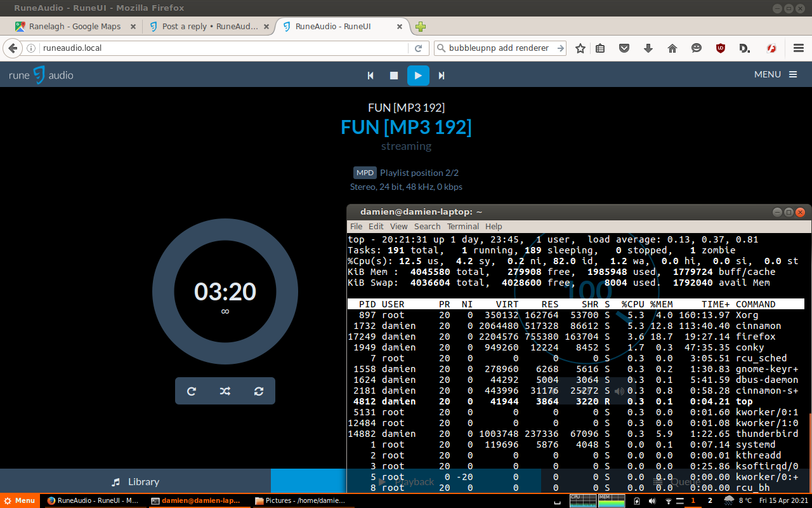Open the Firefox hamburger menu
This screenshot has height=508, width=812.
pyautogui.click(x=799, y=48)
